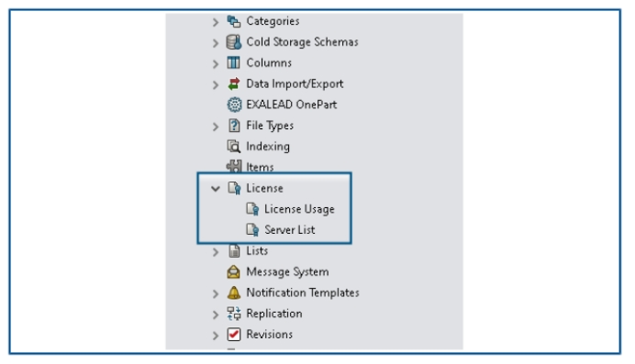635x364 pixels.
Task: Collapse the License node
Action: click(x=216, y=189)
